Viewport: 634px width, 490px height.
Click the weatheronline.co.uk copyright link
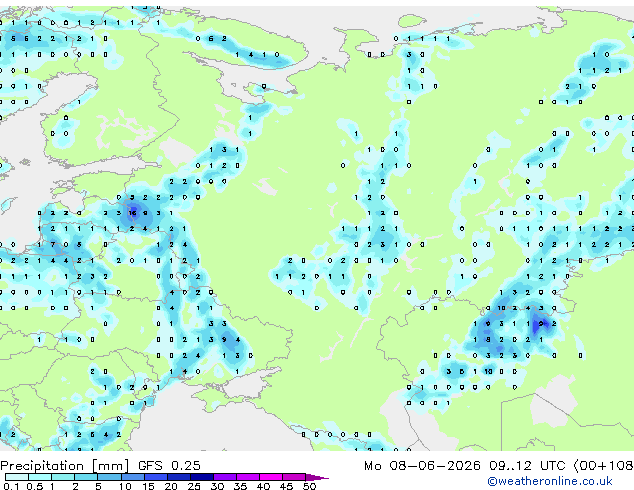(x=549, y=481)
